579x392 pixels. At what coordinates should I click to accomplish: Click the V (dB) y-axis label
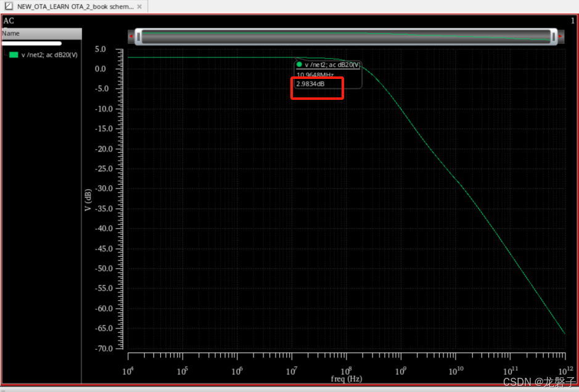(x=88, y=200)
